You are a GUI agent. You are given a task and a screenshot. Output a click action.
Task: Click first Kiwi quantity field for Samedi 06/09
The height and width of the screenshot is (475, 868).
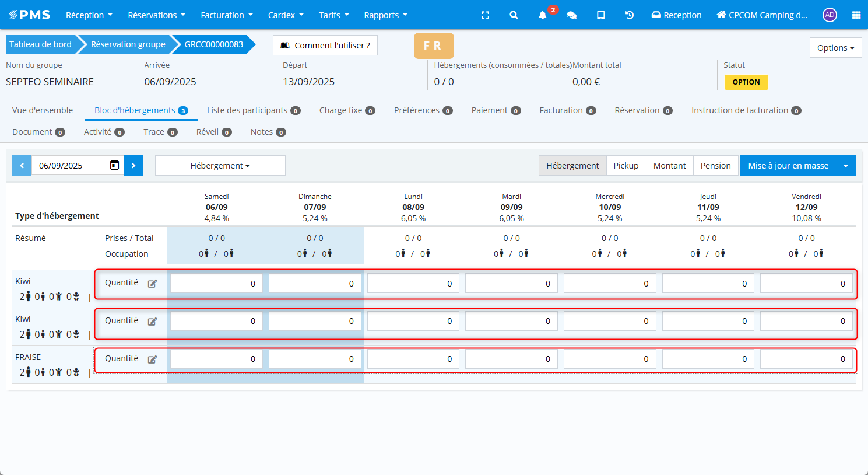tap(216, 284)
